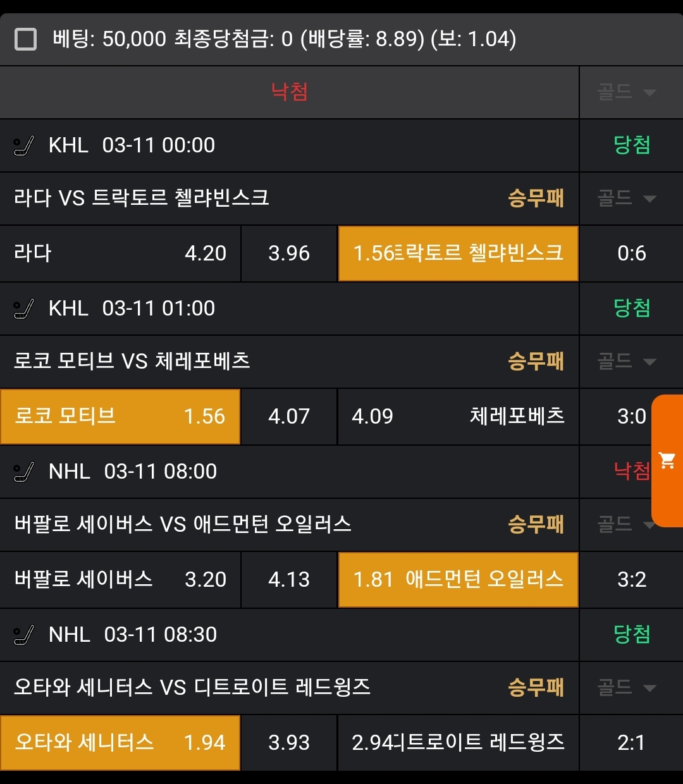Select 체레포베츠 away odds 4.09
This screenshot has width=683, height=784.
[x=458, y=417]
